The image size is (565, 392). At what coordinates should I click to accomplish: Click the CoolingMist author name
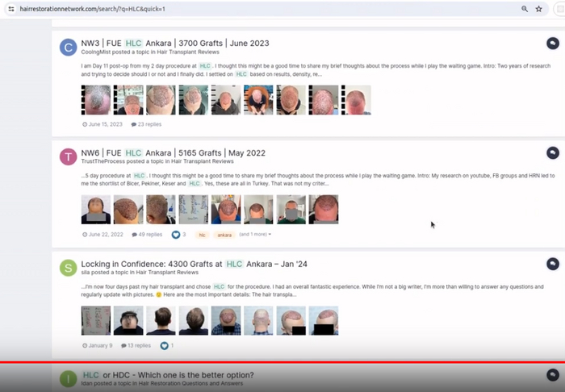pos(96,52)
